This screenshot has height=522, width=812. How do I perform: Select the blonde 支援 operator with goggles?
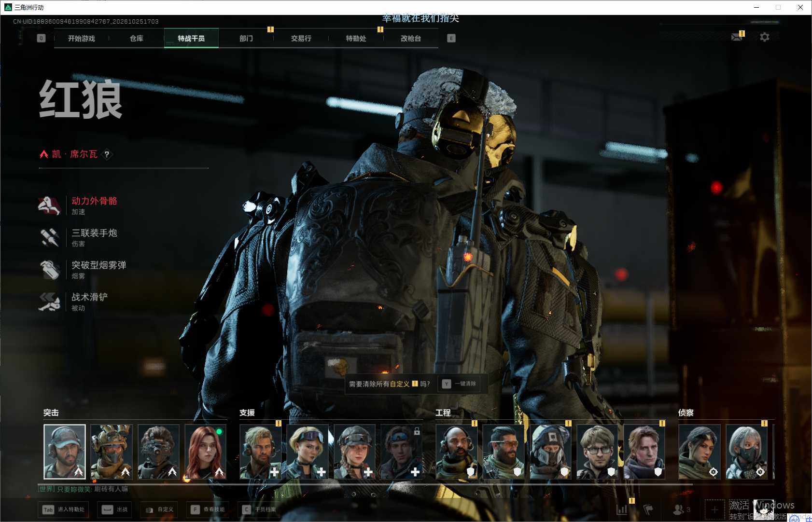pos(308,452)
